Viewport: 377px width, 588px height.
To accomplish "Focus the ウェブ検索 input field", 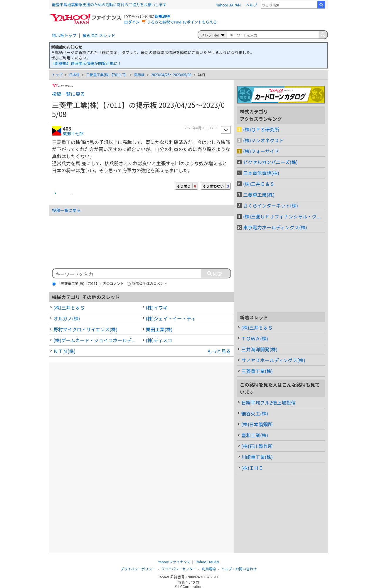I will pos(289,5).
